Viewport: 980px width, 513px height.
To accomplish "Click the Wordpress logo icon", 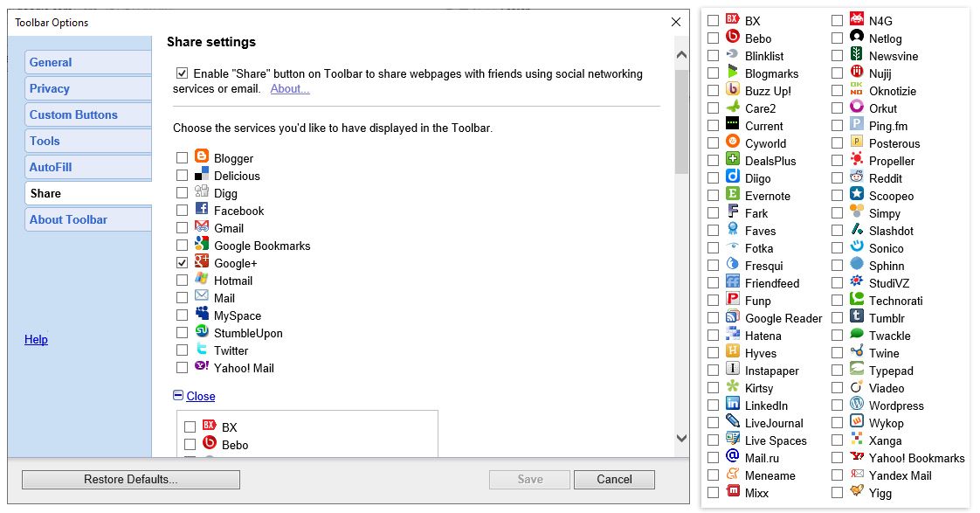I will point(856,404).
